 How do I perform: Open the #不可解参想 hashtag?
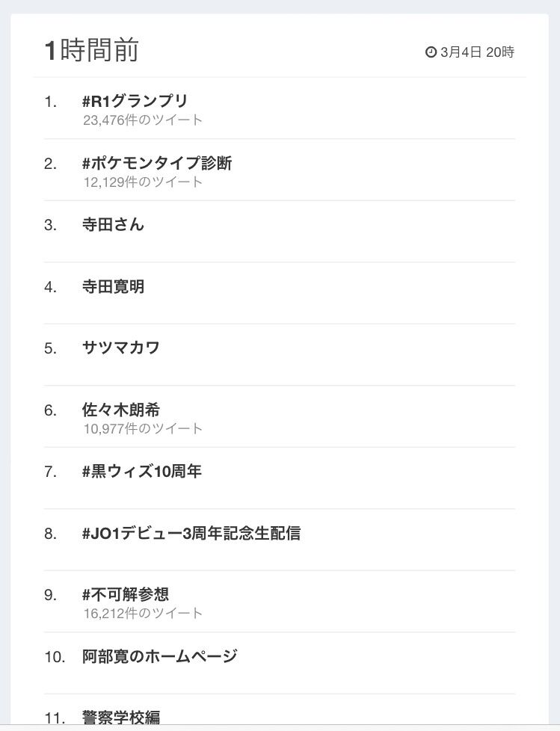coord(126,594)
